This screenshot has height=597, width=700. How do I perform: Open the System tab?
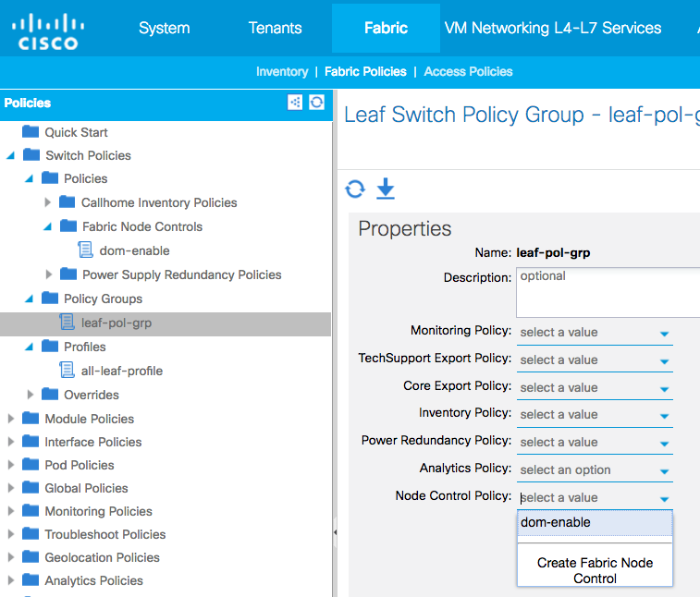pos(164,28)
